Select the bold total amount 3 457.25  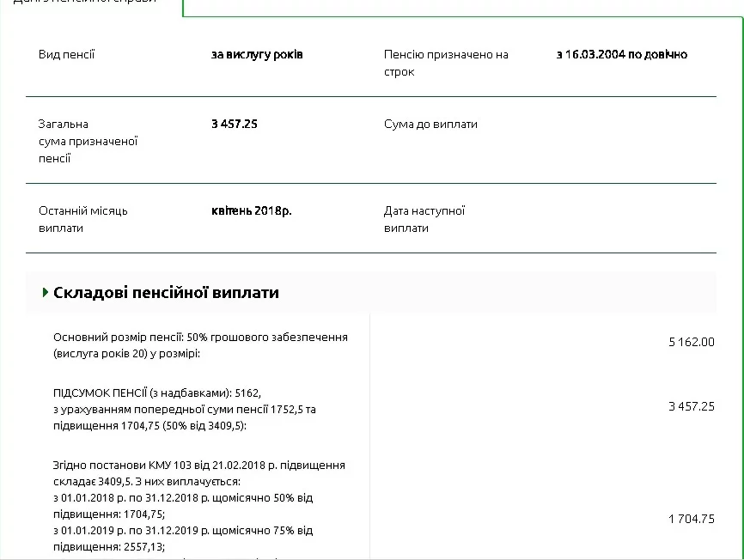[235, 125]
